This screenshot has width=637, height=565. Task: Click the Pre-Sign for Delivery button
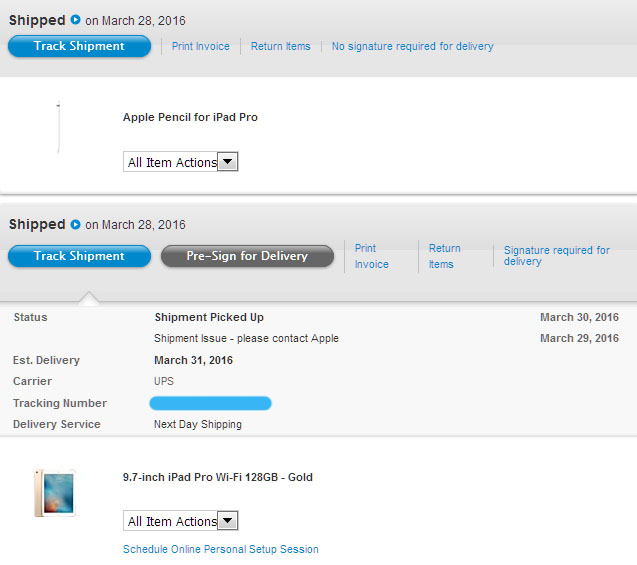(247, 256)
